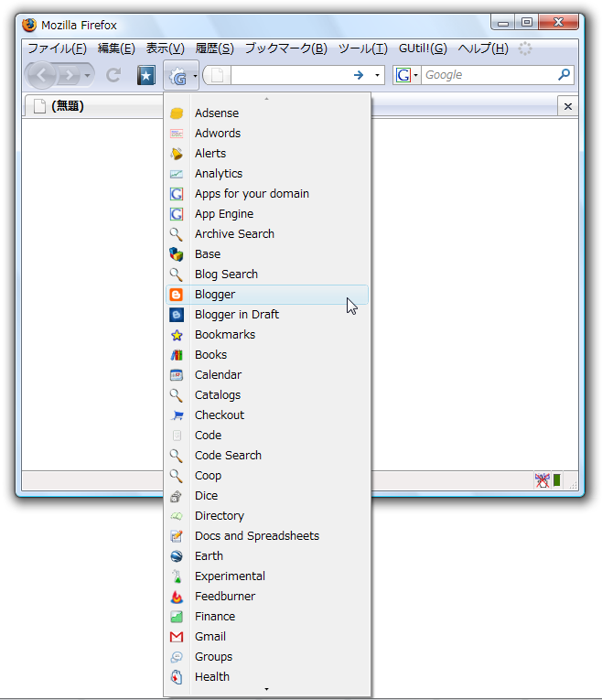
Task: Choose App Engine from the list
Action: pyautogui.click(x=266, y=214)
